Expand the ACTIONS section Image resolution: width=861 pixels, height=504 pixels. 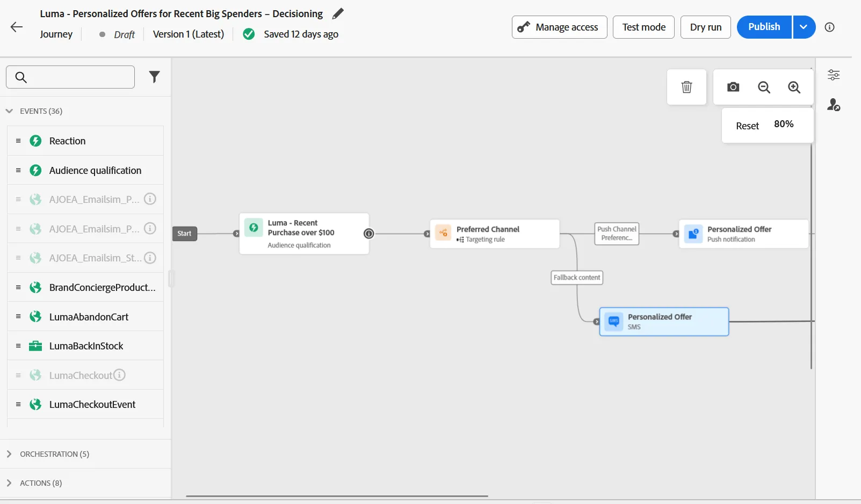(x=9, y=483)
